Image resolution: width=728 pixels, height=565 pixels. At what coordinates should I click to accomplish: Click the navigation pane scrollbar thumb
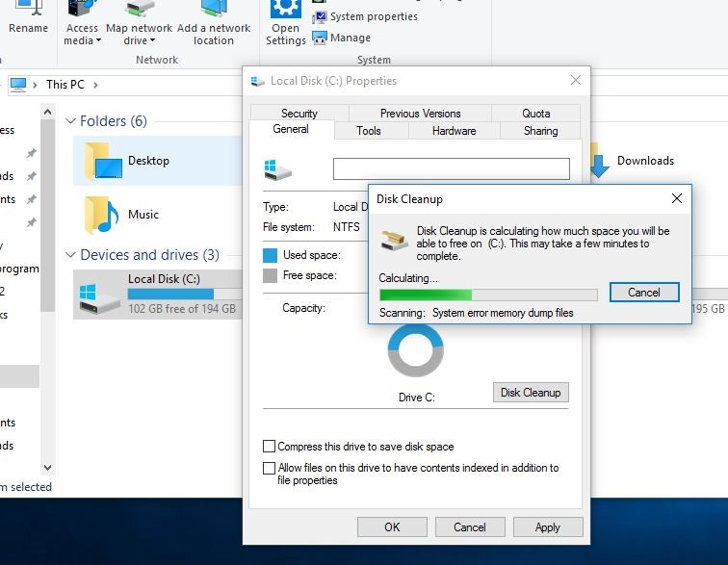click(x=47, y=216)
